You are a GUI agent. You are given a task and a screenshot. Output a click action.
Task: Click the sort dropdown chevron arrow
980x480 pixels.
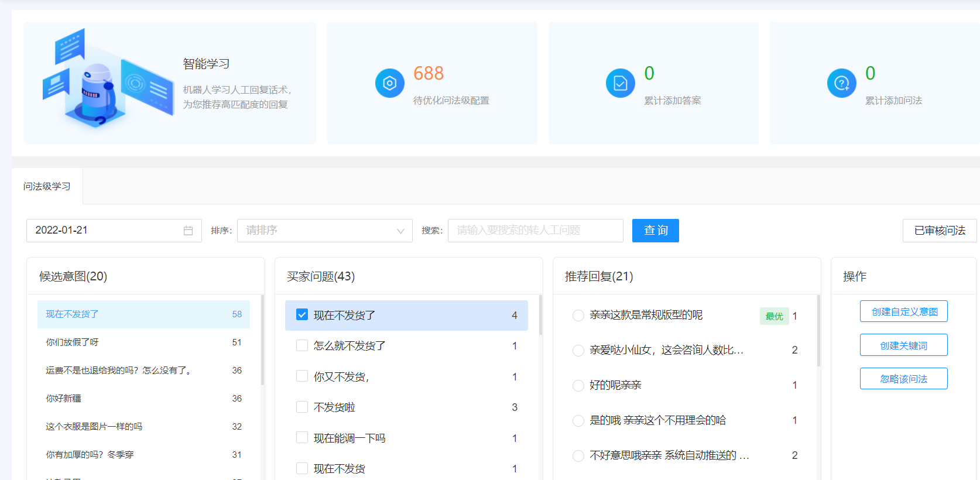400,231
